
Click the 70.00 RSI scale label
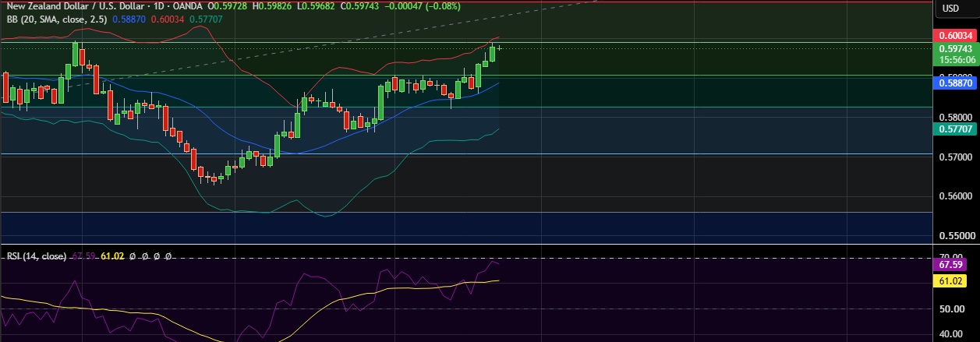click(x=953, y=256)
